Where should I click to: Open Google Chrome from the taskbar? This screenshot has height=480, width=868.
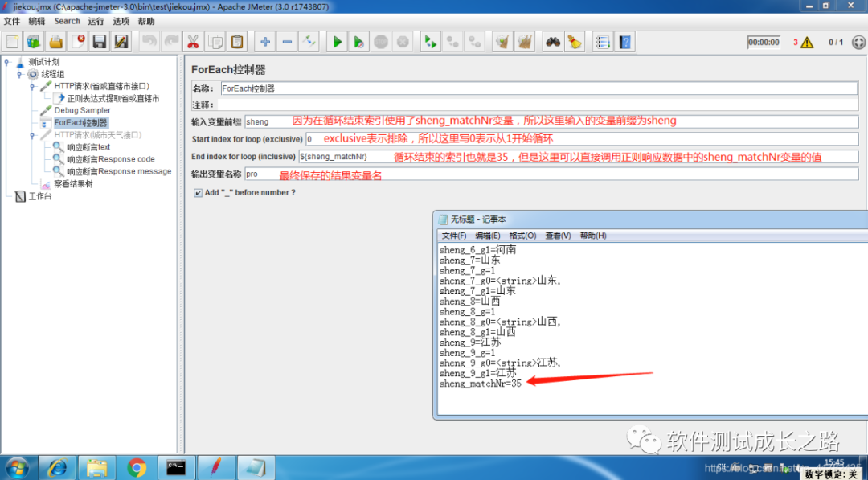point(137,468)
